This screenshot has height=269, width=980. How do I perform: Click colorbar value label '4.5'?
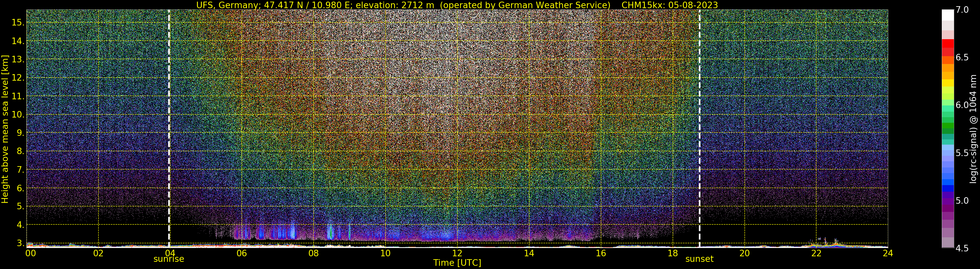click(962, 248)
